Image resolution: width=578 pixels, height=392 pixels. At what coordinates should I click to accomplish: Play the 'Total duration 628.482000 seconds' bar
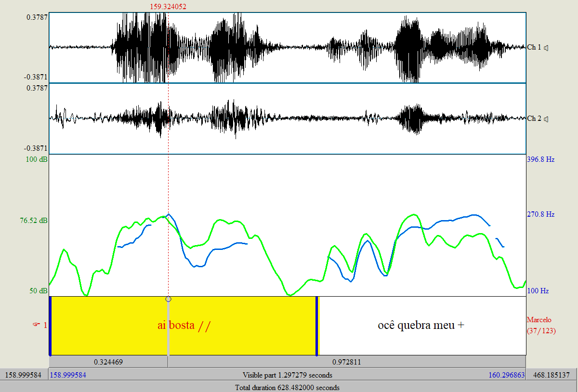288,387
